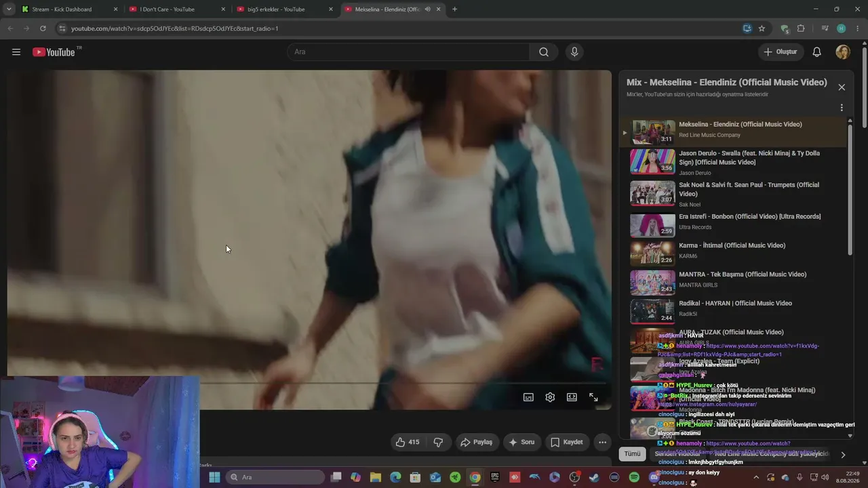This screenshot has width=868, height=488.
Task: Open the YouTube account avatar menu
Action: [x=843, y=52]
